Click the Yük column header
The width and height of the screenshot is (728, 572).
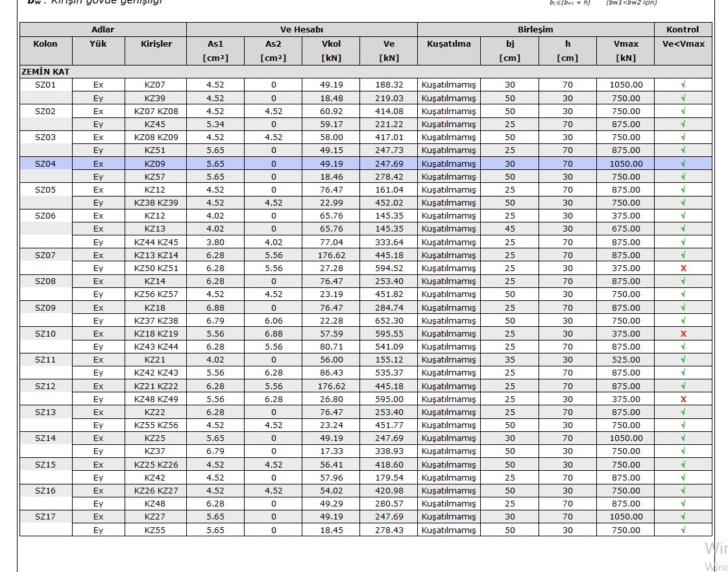pyautogui.click(x=98, y=51)
